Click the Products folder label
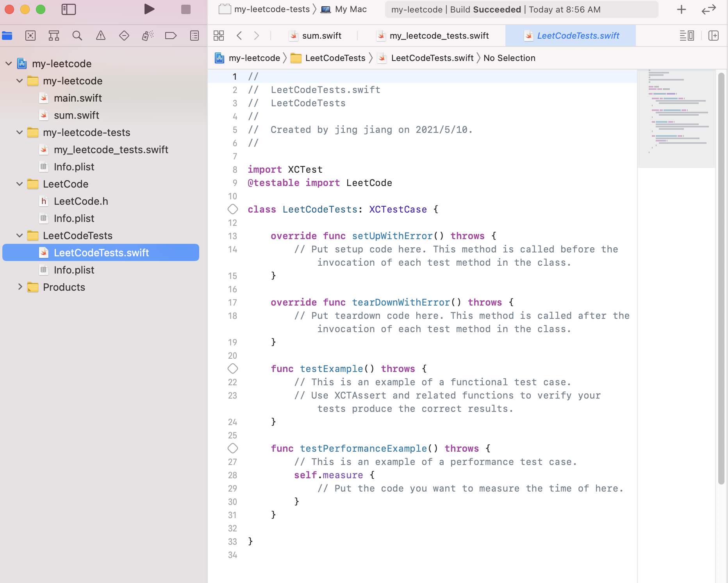The image size is (728, 583). pyautogui.click(x=64, y=287)
